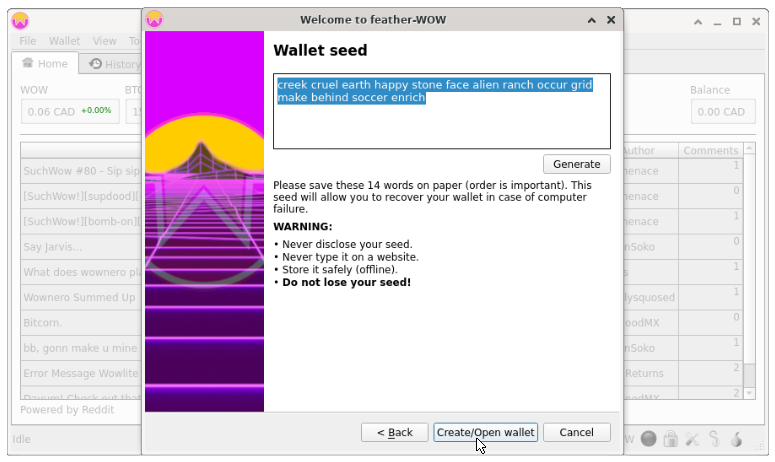Viewport: 775px width, 462px height.
Task: Click the Generate button for a new seed
Action: click(576, 164)
